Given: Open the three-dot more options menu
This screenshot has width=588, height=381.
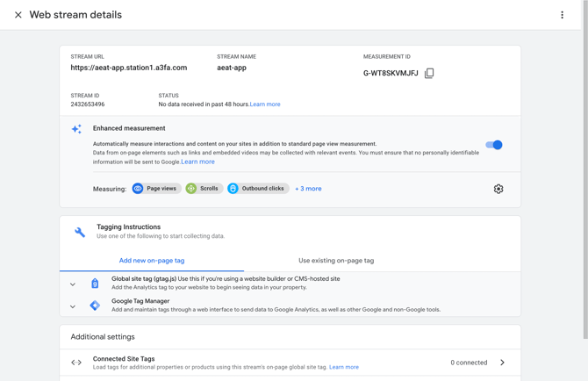Looking at the screenshot, I should click(562, 15).
